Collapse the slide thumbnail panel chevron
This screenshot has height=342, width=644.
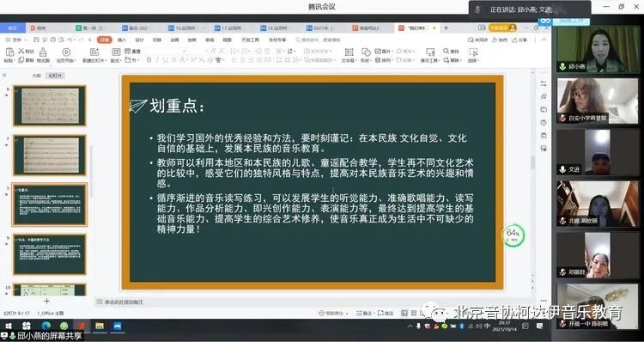click(x=4, y=76)
